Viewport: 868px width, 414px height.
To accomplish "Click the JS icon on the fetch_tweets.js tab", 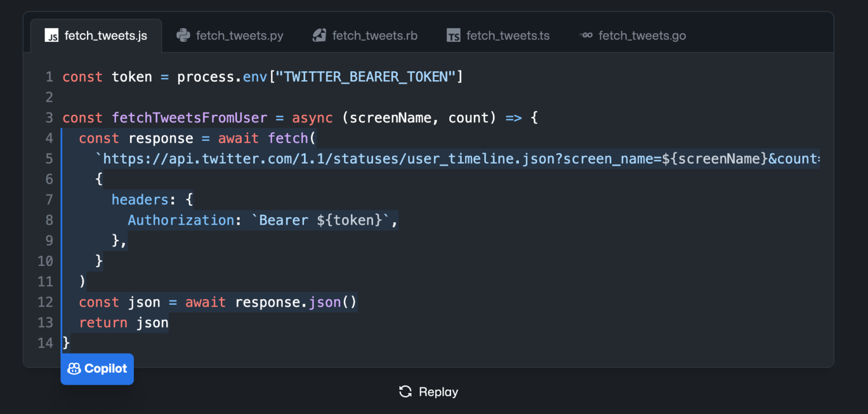I will 51,36.
